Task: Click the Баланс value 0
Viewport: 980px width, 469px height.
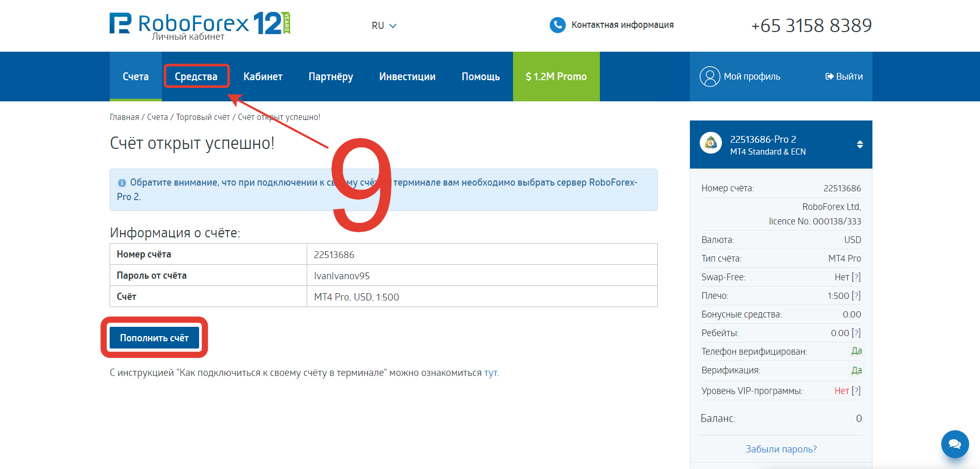Action: (858, 418)
